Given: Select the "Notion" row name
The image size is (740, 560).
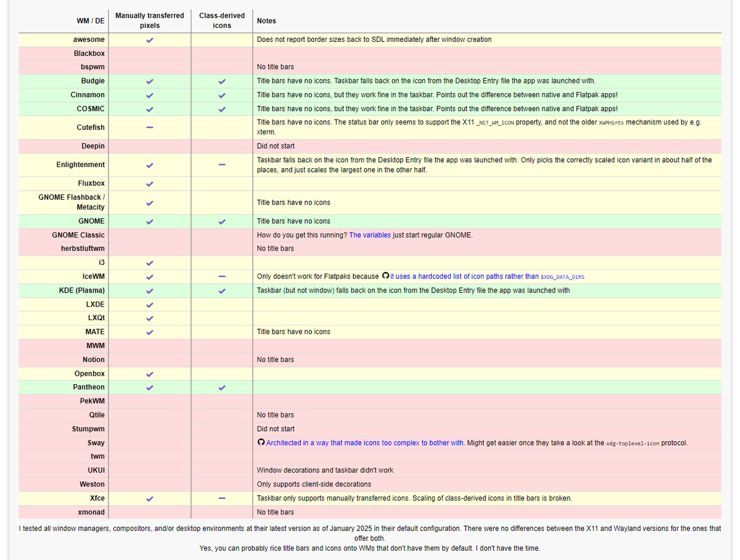Looking at the screenshot, I should (94, 360).
